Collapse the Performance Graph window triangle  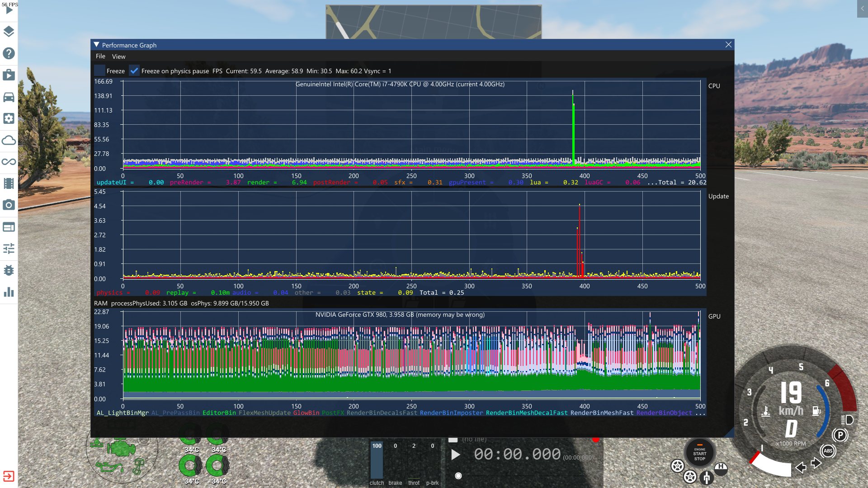pos(96,45)
